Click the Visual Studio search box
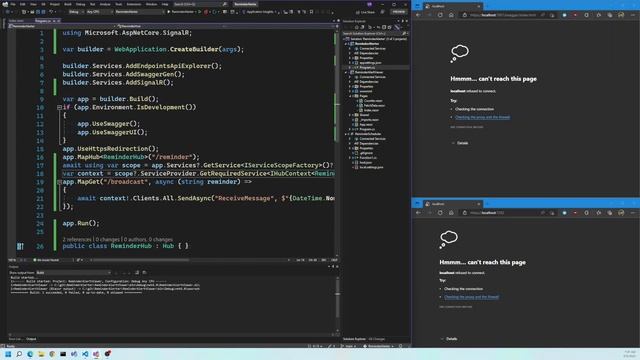This screenshot has width=640, height=360. (x=200, y=4)
